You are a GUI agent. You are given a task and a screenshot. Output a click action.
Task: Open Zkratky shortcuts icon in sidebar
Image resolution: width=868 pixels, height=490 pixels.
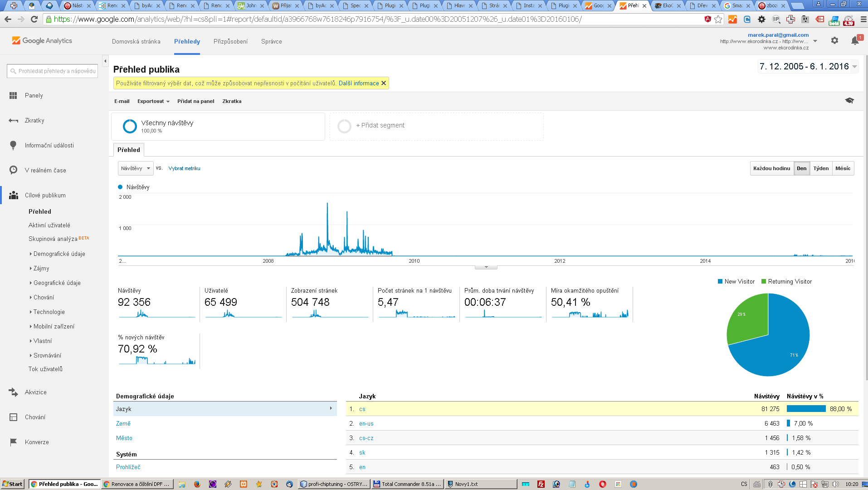13,120
